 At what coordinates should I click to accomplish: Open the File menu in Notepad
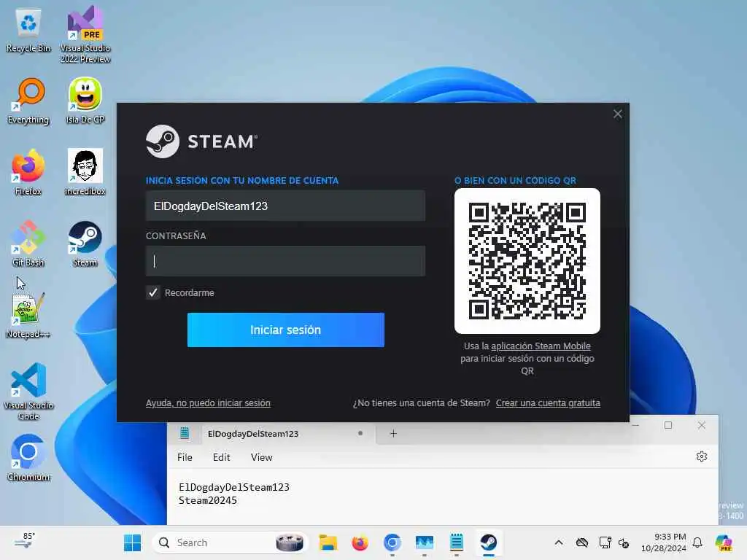tap(185, 457)
